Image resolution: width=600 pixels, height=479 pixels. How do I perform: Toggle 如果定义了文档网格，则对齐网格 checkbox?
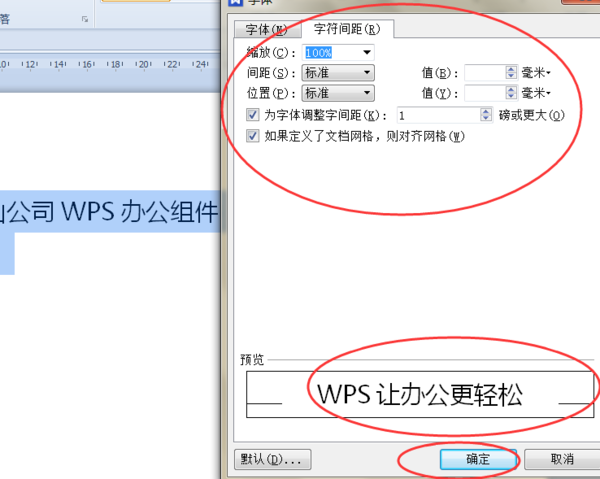click(x=253, y=136)
